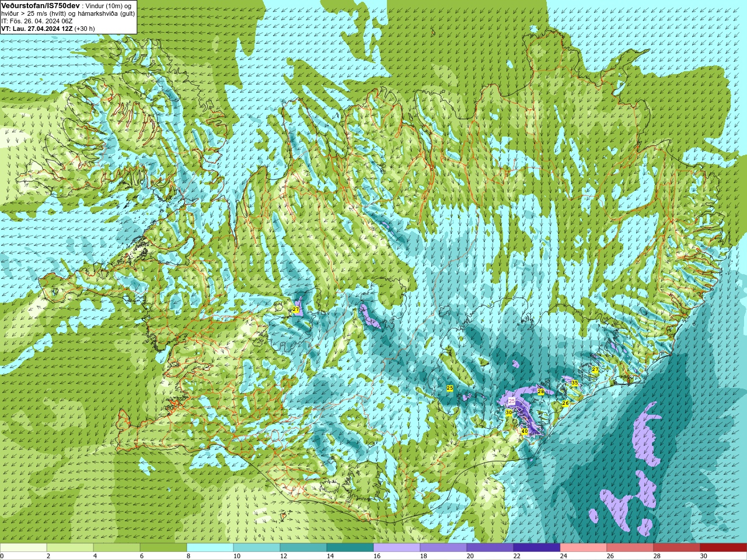Select the 24–26 m/s light pink legend swatch
Viewport: 747px width, 560px height.
coord(584,548)
